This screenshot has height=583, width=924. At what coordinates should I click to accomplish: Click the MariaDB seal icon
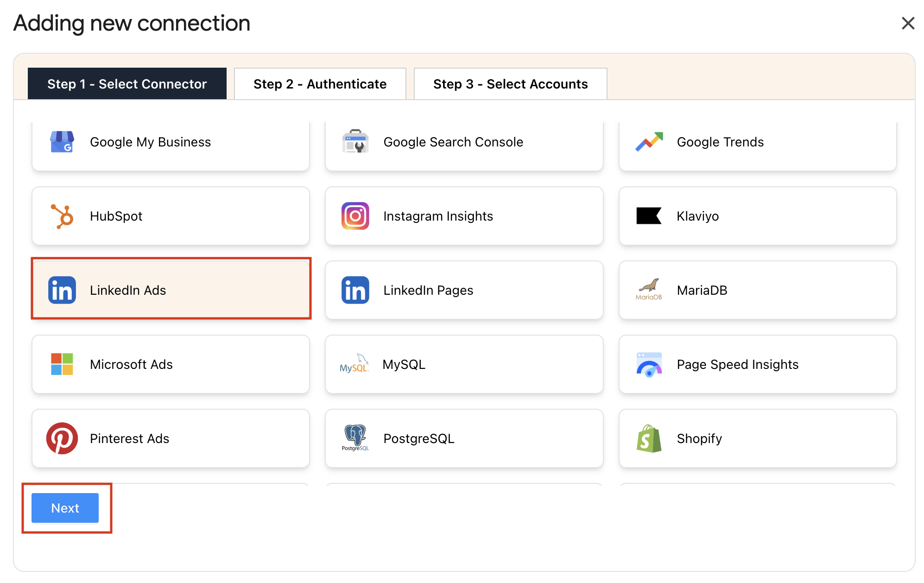point(649,290)
